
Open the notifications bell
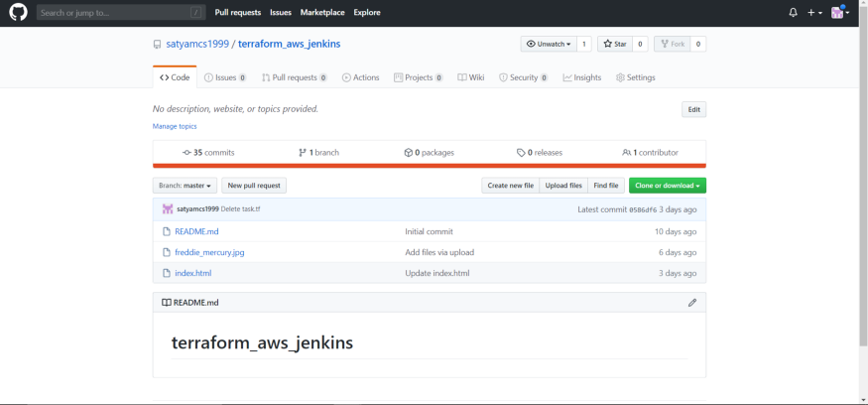(x=793, y=12)
